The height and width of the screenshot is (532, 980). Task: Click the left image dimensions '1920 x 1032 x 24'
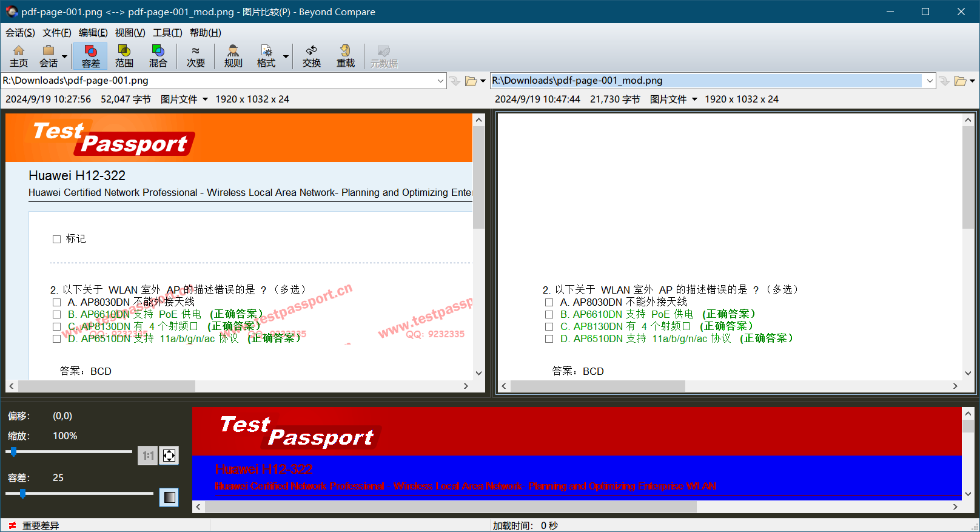(252, 99)
